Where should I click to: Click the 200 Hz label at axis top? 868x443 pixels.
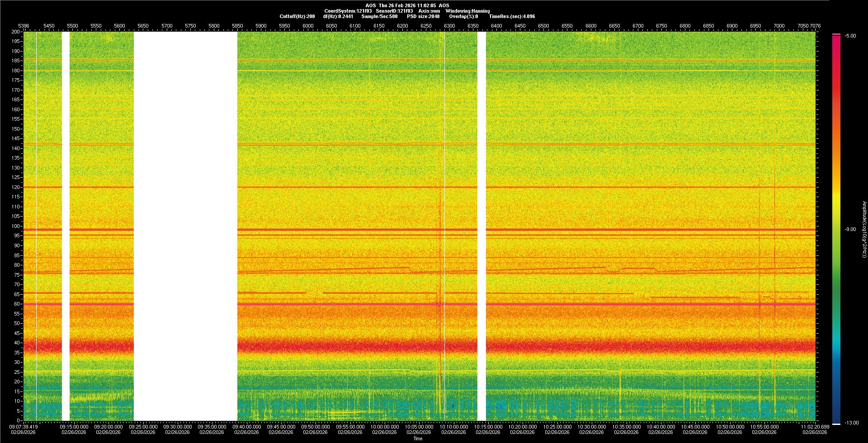[x=16, y=32]
